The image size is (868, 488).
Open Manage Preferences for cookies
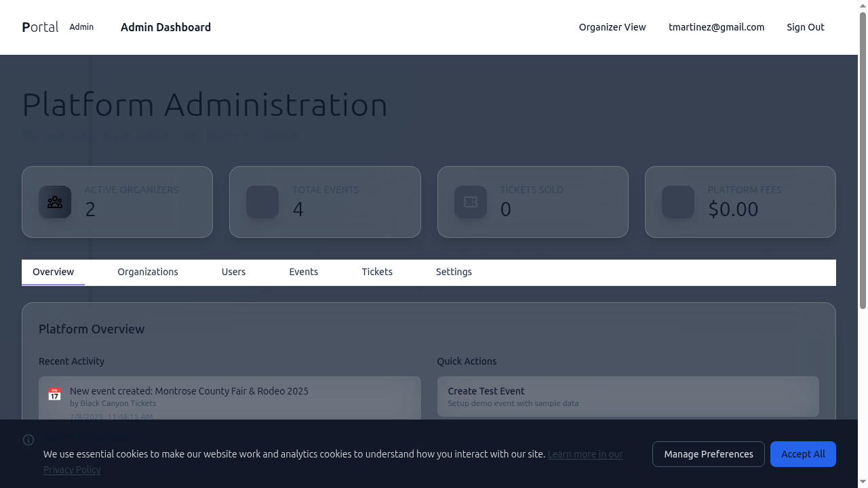[709, 454]
